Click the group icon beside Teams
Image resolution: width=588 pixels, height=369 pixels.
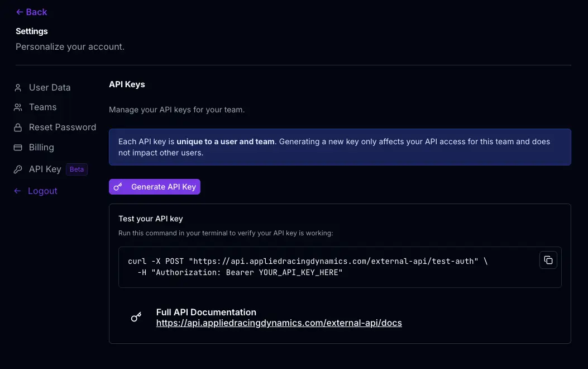point(18,107)
